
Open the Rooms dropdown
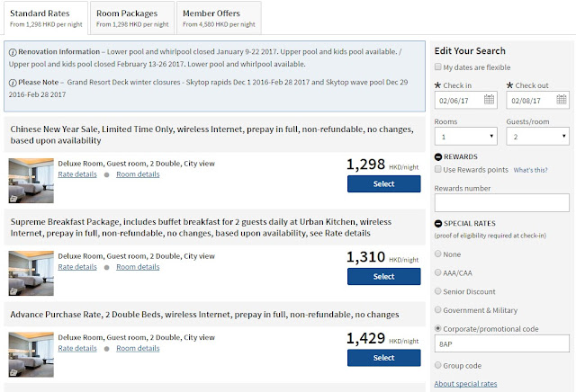click(465, 137)
